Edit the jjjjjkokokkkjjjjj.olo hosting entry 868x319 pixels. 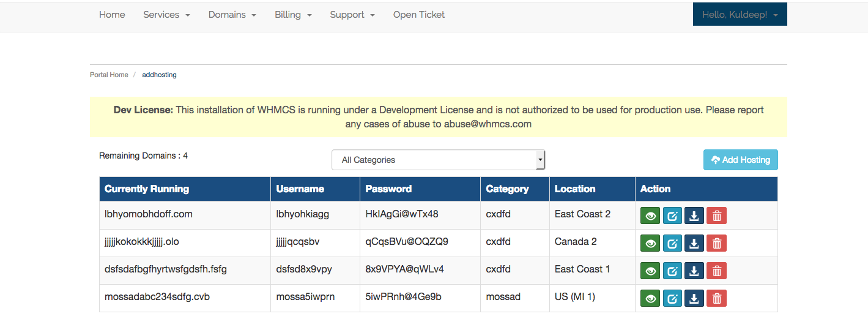672,243
